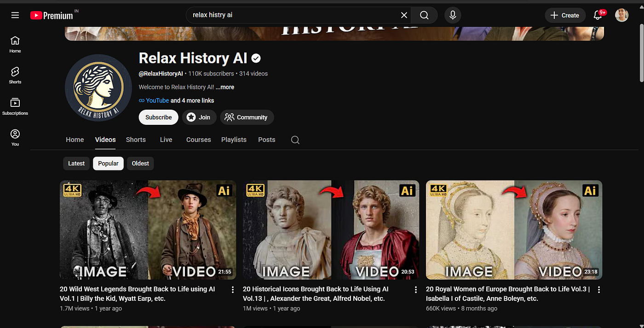Image resolution: width=644 pixels, height=328 pixels.
Task: Click the channel banner image
Action: [x=334, y=34]
